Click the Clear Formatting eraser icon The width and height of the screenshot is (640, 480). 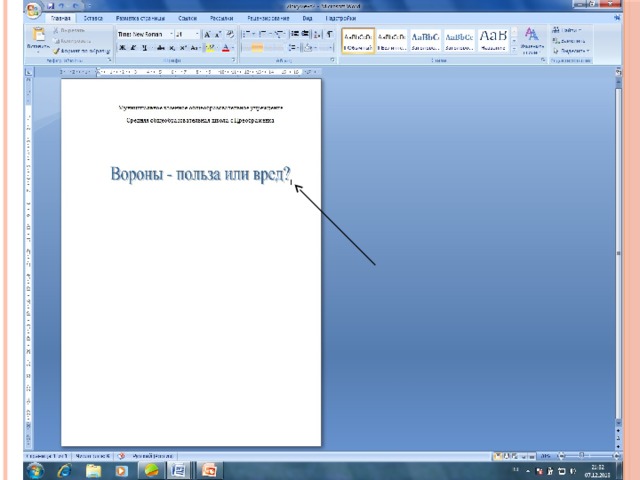230,34
